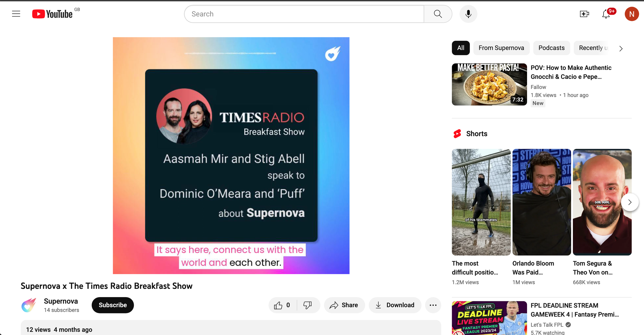This screenshot has height=335, width=644.
Task: Click the dislike thumbs-down icon
Action: (307, 305)
